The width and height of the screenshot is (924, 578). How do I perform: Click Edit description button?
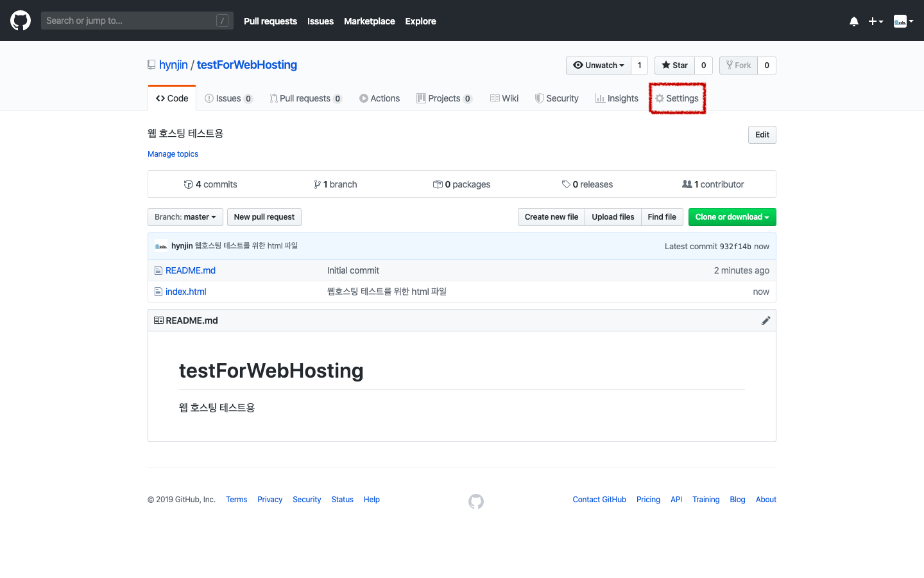click(x=762, y=135)
